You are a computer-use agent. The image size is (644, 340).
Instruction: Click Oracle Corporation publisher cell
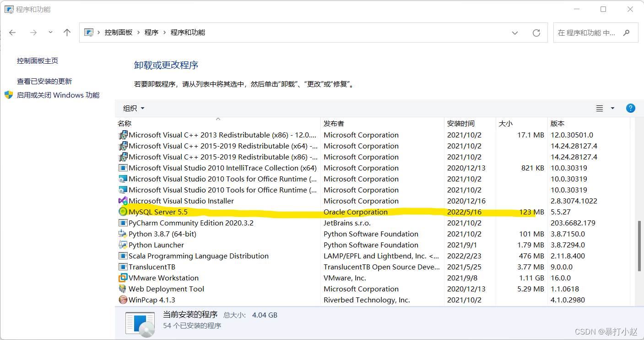point(356,212)
